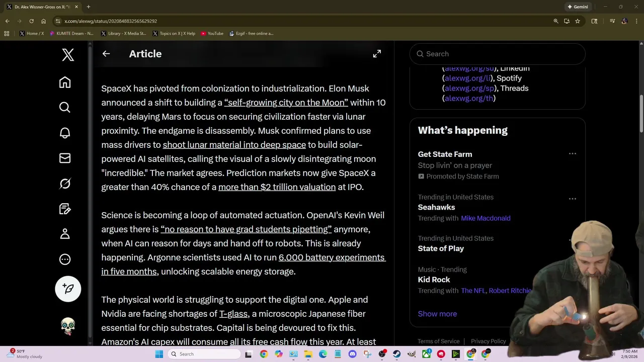Bookmark this page with star
Screen dimensions: 644x362
click(578, 21)
